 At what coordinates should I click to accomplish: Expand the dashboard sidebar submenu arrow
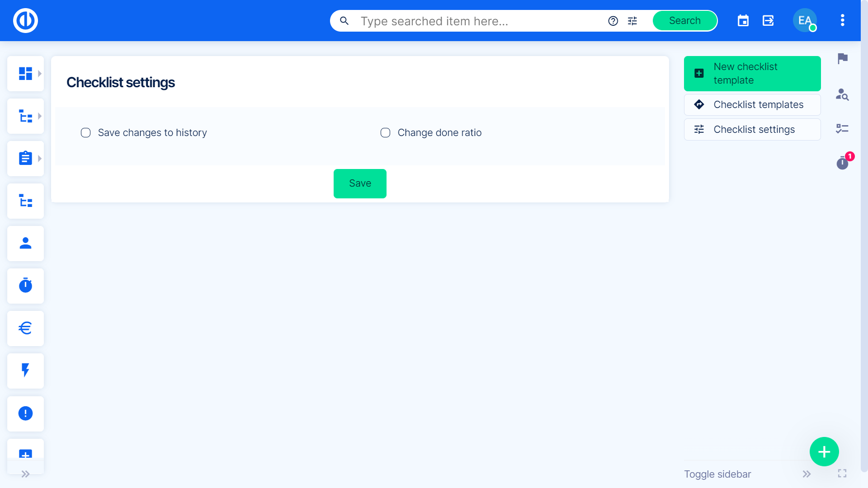(40, 74)
